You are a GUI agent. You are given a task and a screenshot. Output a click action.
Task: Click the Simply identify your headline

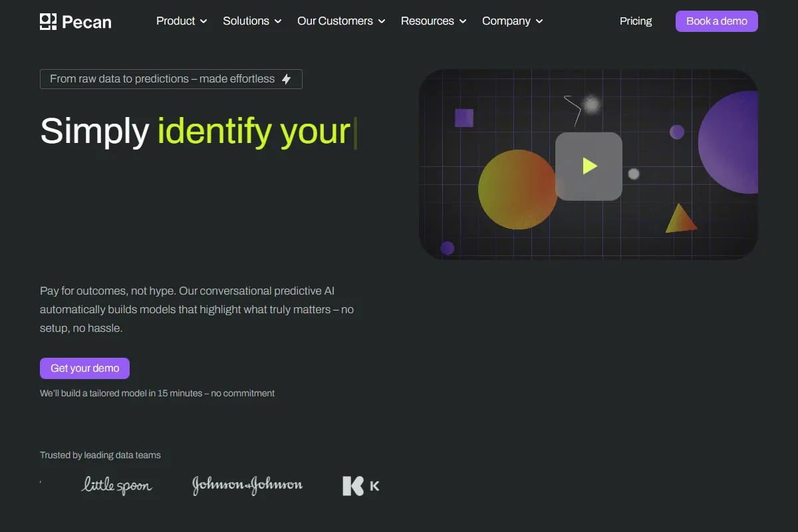point(196,131)
